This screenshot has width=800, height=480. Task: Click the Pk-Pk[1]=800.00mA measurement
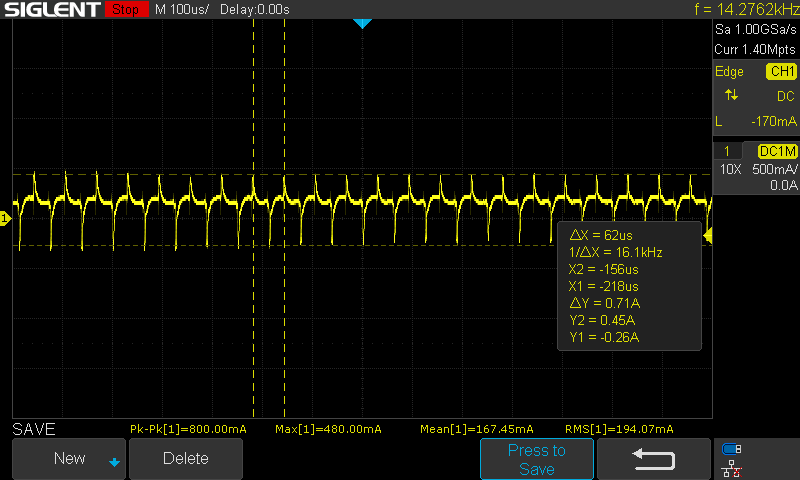click(x=188, y=429)
